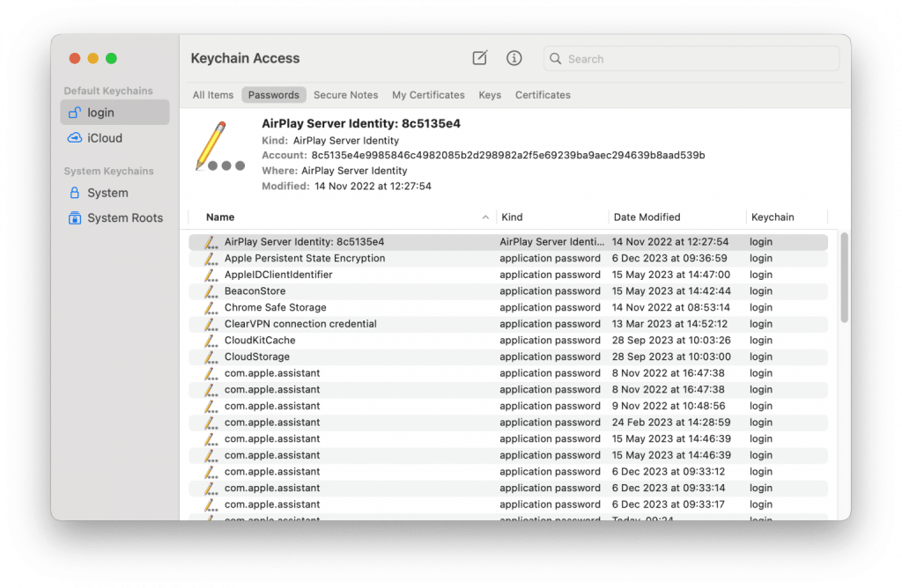Viewport: 902px width, 588px height.
Task: Click the unlocked padlock icon beside login
Action: tap(75, 112)
